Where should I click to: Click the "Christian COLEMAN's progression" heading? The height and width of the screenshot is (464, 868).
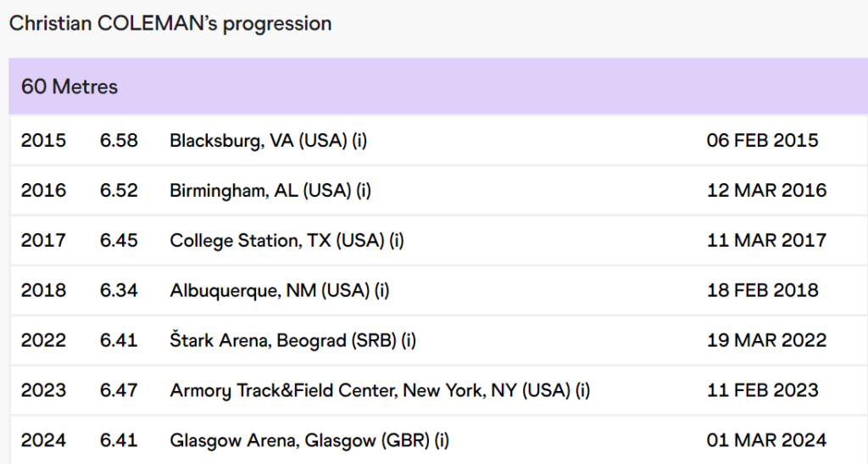point(170,23)
